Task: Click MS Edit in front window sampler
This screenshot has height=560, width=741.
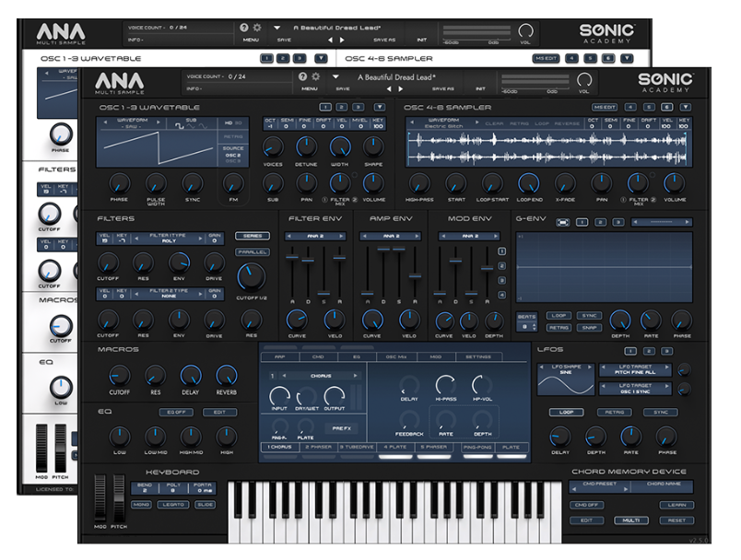Action: pos(605,107)
